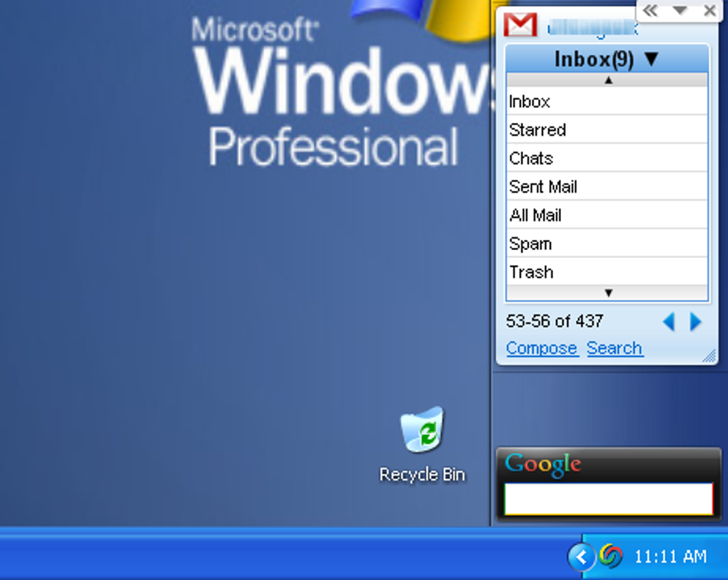This screenshot has width=728, height=580.
Task: Click the 11:11 AM taskbar clock
Action: coord(670,556)
